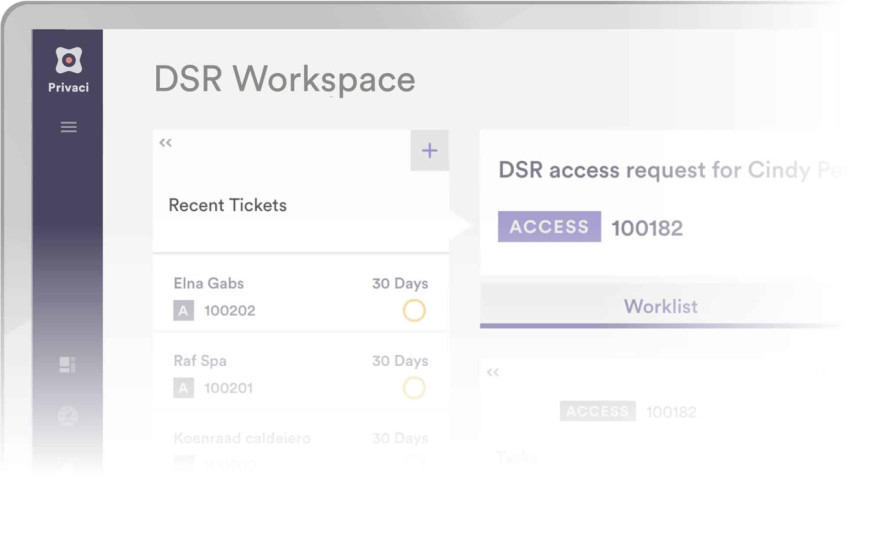
Task: Add a new ticket with plus button
Action: [x=429, y=151]
